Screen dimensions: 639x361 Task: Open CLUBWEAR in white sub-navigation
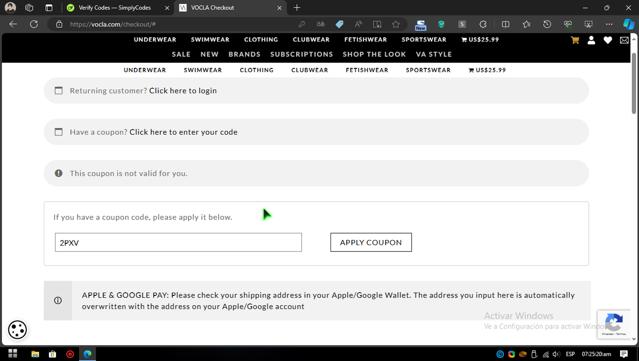coord(309,70)
